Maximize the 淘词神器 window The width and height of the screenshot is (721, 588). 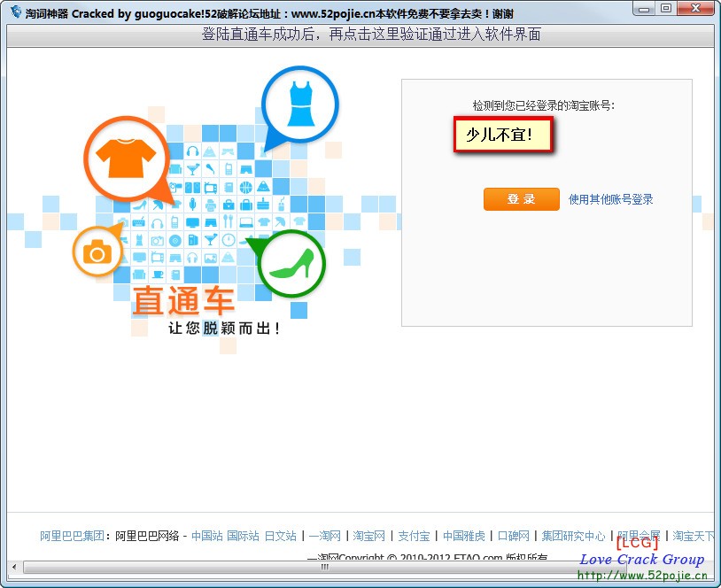pyautogui.click(x=666, y=8)
